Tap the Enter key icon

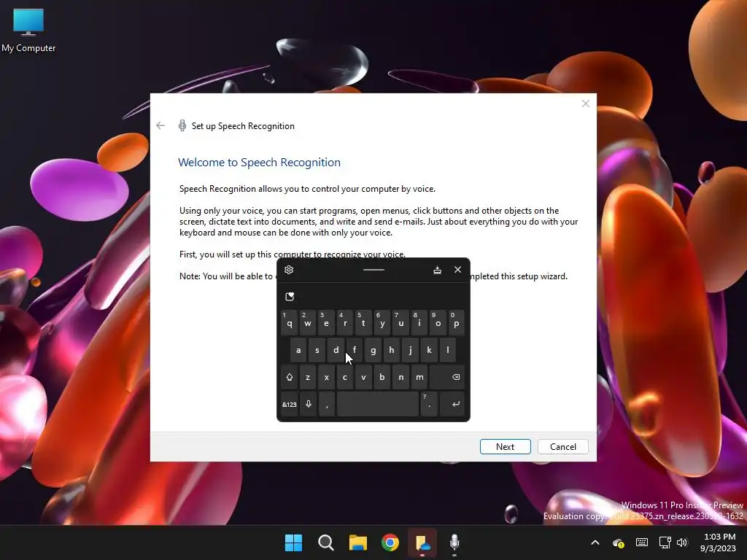tap(452, 404)
